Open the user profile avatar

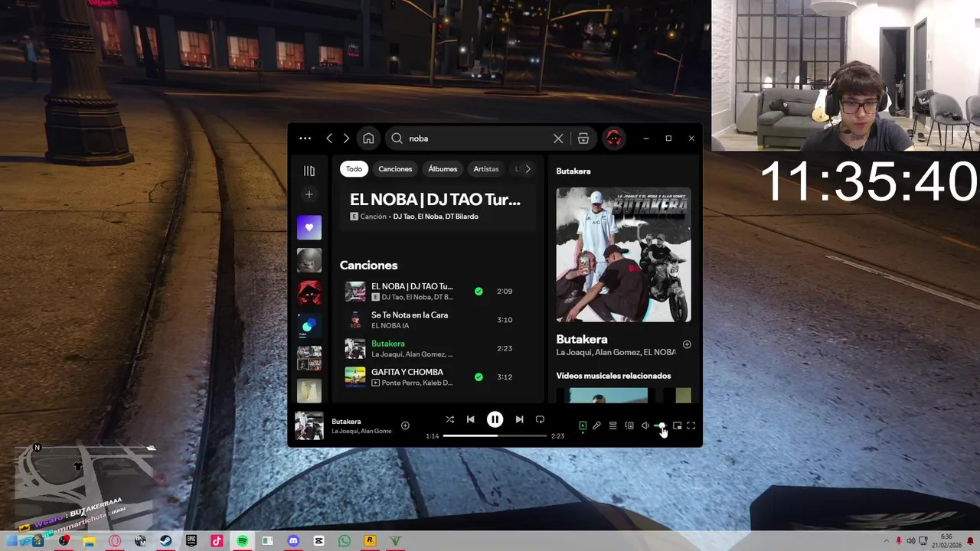pyautogui.click(x=613, y=139)
